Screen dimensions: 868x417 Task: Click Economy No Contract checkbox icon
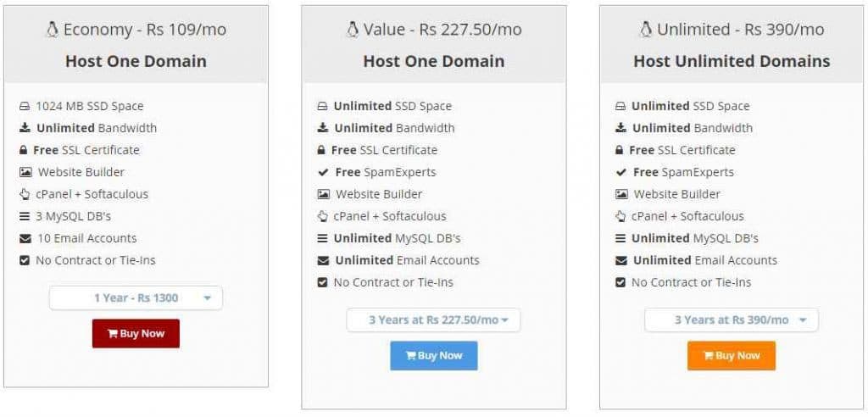pyautogui.click(x=25, y=260)
